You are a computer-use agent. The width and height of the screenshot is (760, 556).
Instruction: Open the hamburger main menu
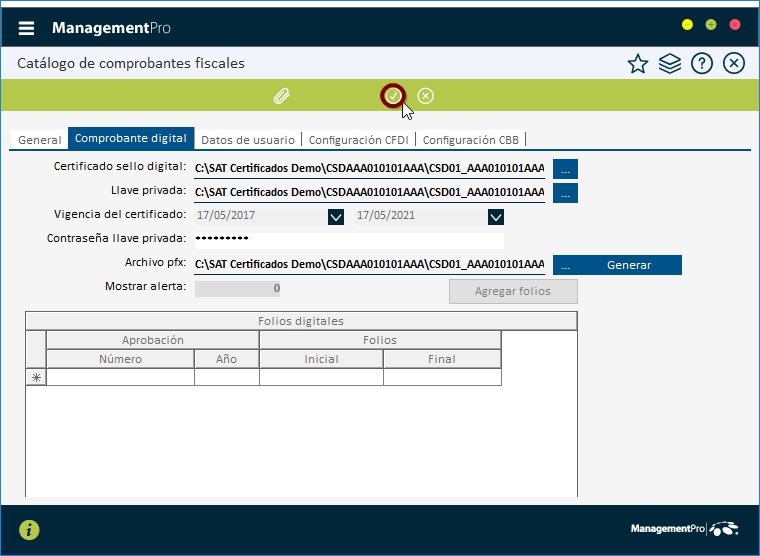(26, 28)
